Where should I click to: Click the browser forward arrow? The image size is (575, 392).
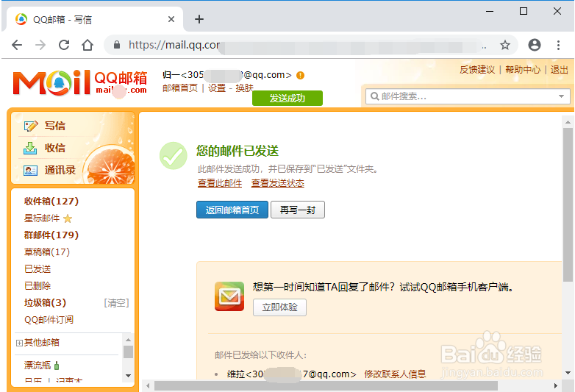(x=40, y=45)
